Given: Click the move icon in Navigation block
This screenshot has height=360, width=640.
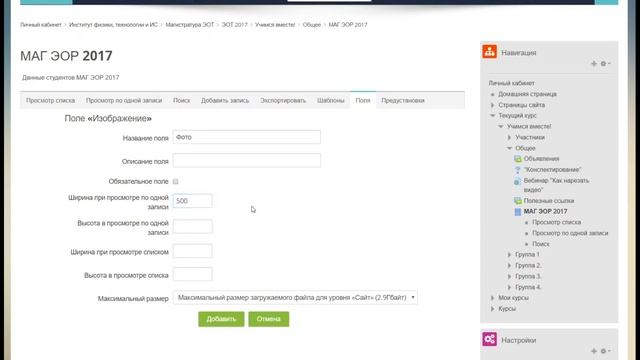Looking at the screenshot, I should tap(594, 64).
